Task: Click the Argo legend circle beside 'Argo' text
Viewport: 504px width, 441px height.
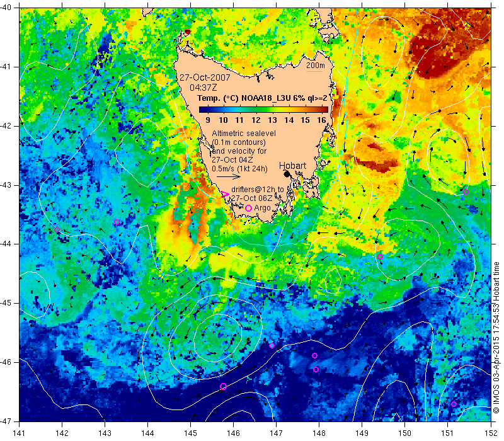Action: click(x=248, y=209)
